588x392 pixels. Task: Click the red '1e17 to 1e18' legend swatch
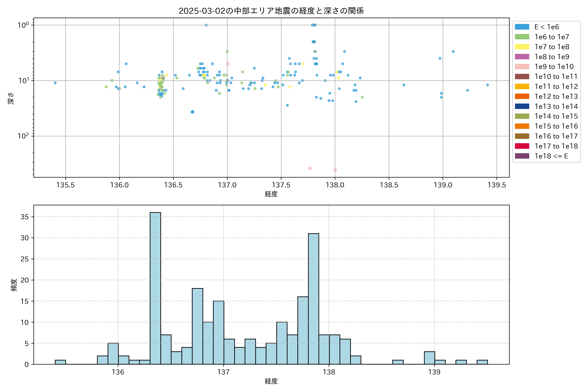point(522,146)
